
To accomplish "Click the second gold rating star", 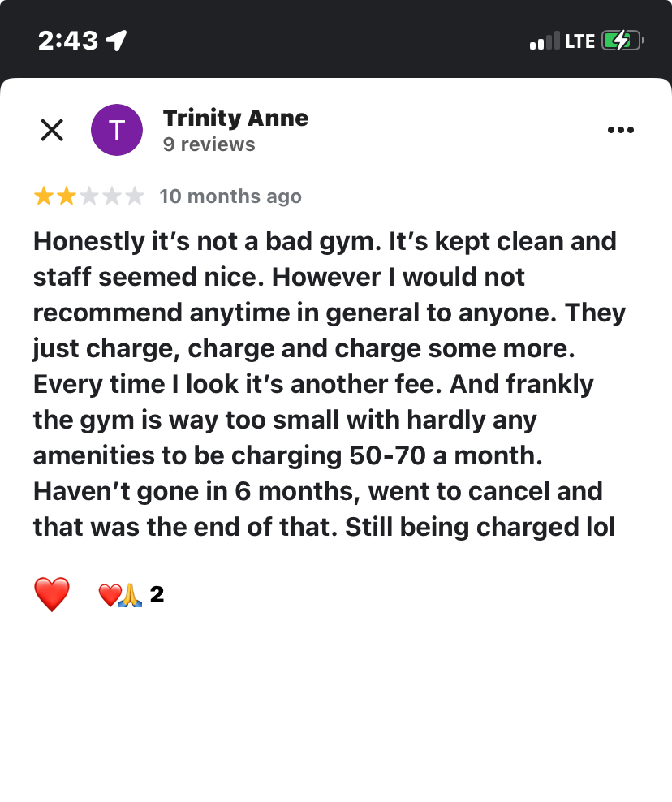I will tap(66, 196).
